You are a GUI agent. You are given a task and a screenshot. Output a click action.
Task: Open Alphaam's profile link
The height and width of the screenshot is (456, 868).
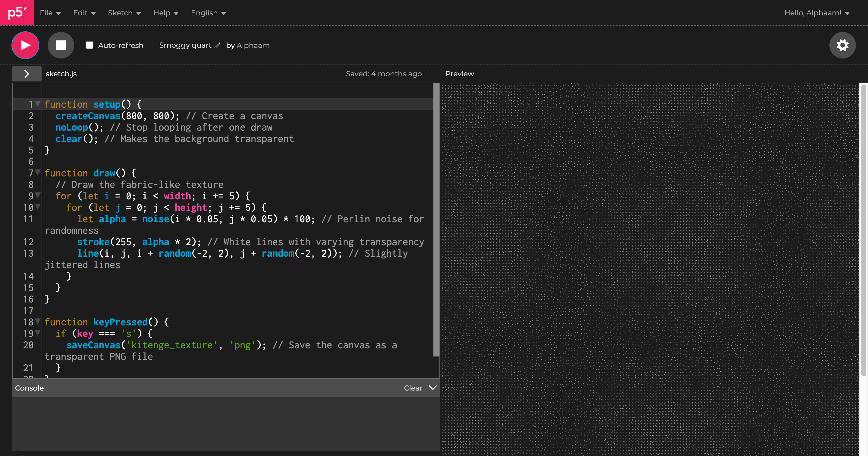(x=253, y=45)
